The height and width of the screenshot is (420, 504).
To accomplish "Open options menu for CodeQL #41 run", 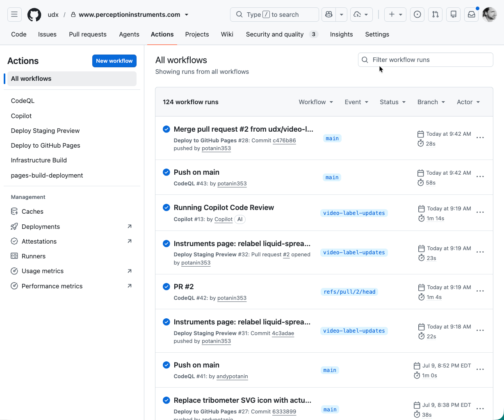I will click(x=480, y=370).
